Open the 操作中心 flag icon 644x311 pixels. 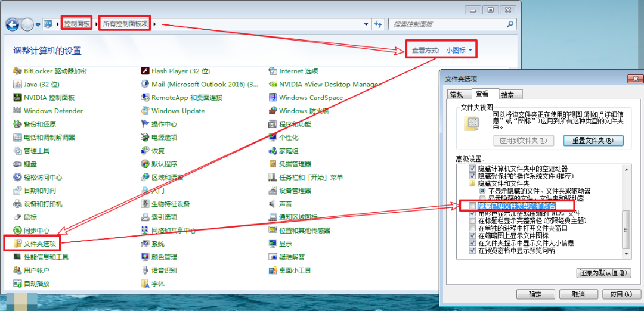144,124
